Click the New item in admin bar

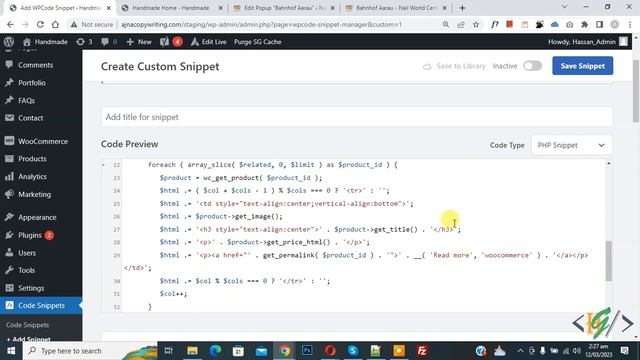139,42
